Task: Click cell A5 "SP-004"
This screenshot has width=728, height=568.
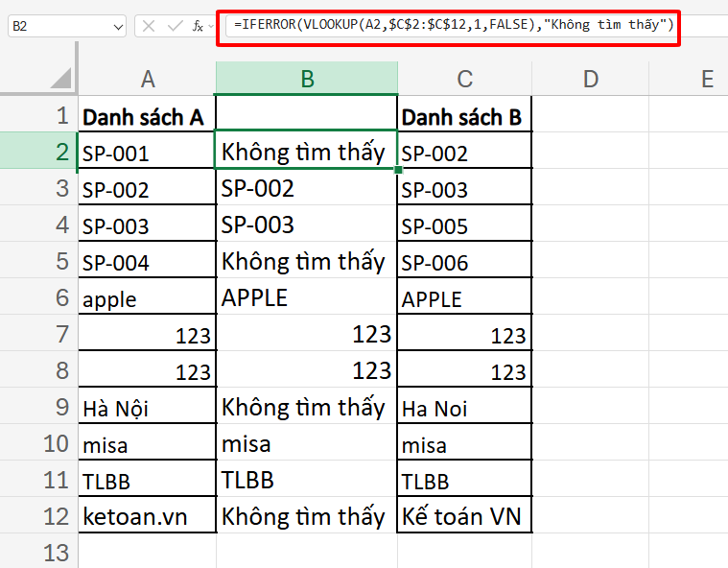Action: click(x=147, y=260)
